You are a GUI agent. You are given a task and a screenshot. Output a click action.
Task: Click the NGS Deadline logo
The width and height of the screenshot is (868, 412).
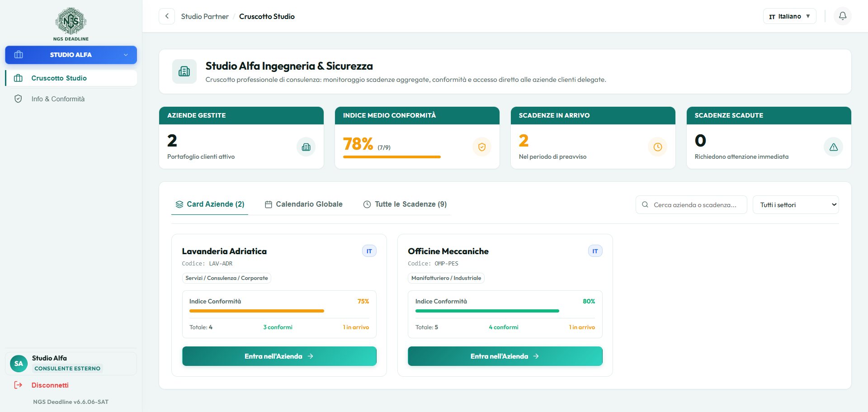[x=71, y=24]
